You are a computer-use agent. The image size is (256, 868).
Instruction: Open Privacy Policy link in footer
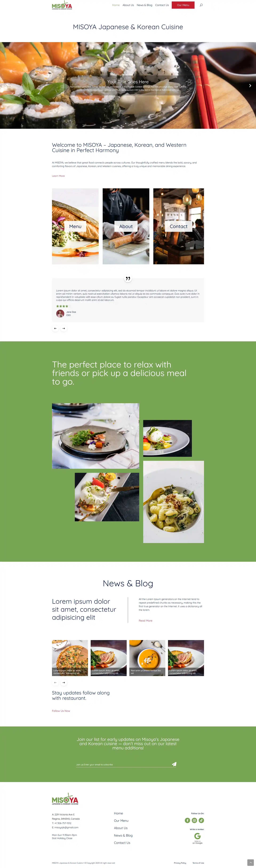[x=180, y=863]
